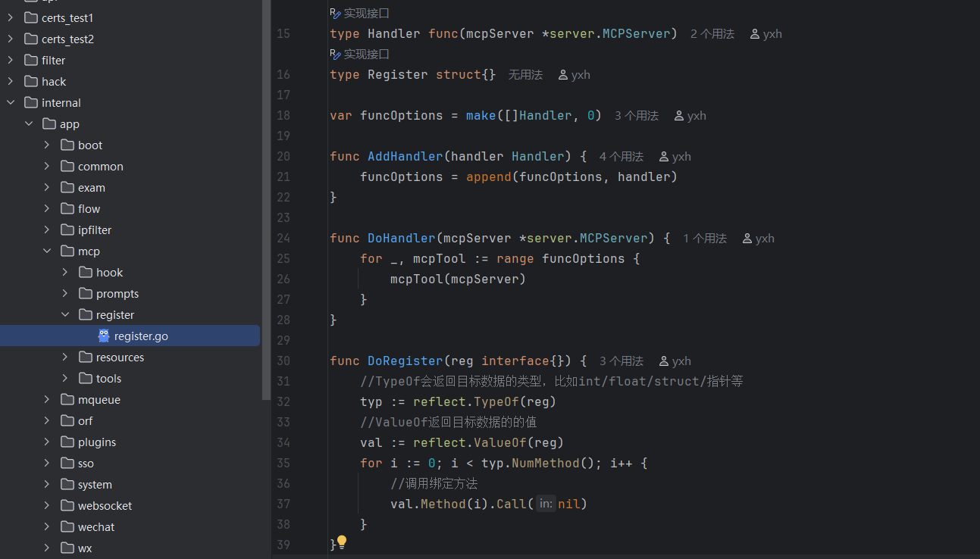
Task: Click the yxh author icon on the Register struct line
Action: [563, 75]
